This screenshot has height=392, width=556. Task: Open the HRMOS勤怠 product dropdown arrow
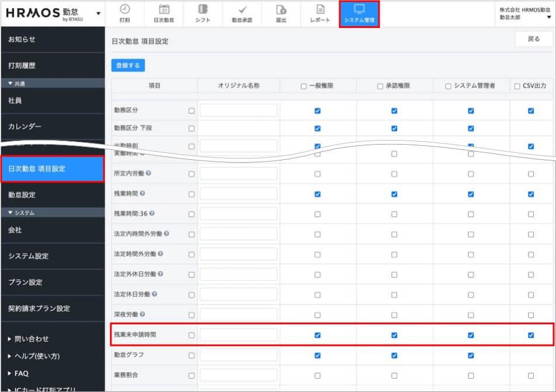(98, 13)
